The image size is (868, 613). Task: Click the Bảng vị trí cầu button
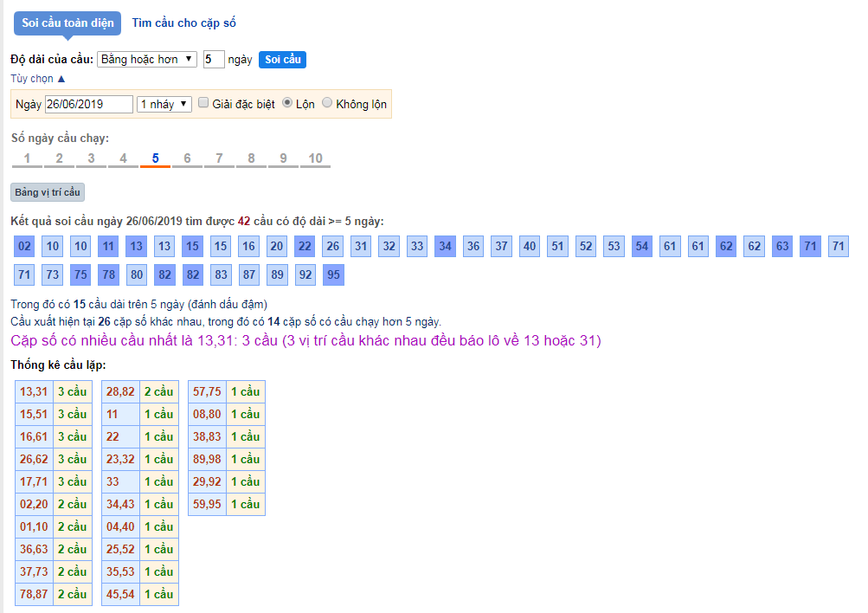click(x=48, y=192)
